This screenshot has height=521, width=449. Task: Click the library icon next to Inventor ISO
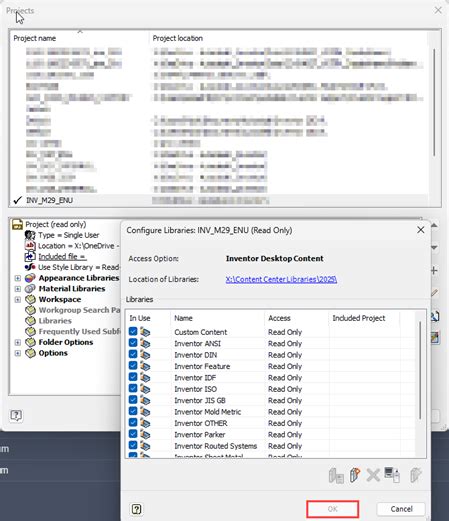tap(145, 389)
